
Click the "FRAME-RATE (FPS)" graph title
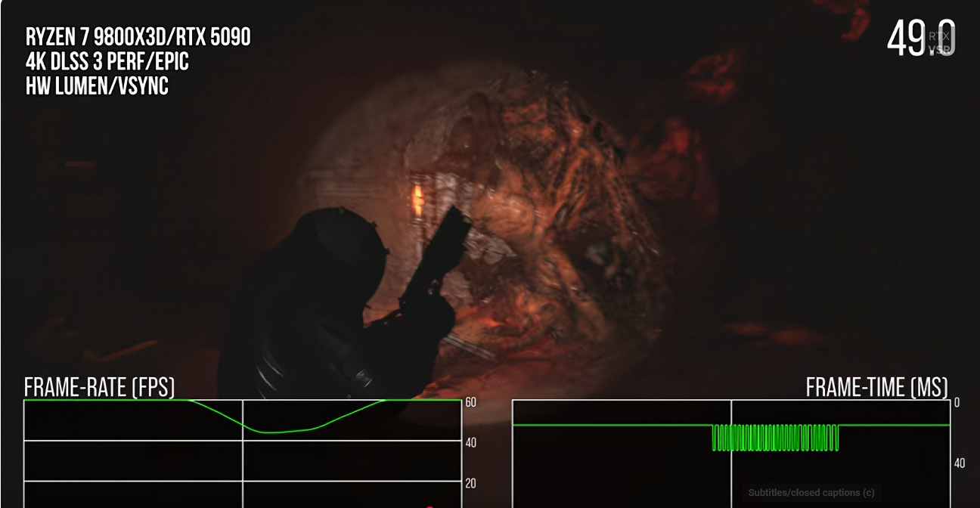point(100,387)
